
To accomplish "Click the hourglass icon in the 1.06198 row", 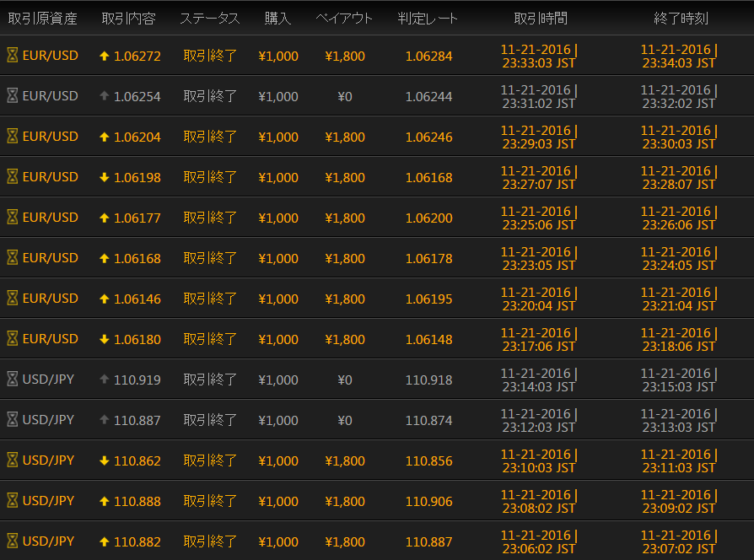I will (x=13, y=176).
